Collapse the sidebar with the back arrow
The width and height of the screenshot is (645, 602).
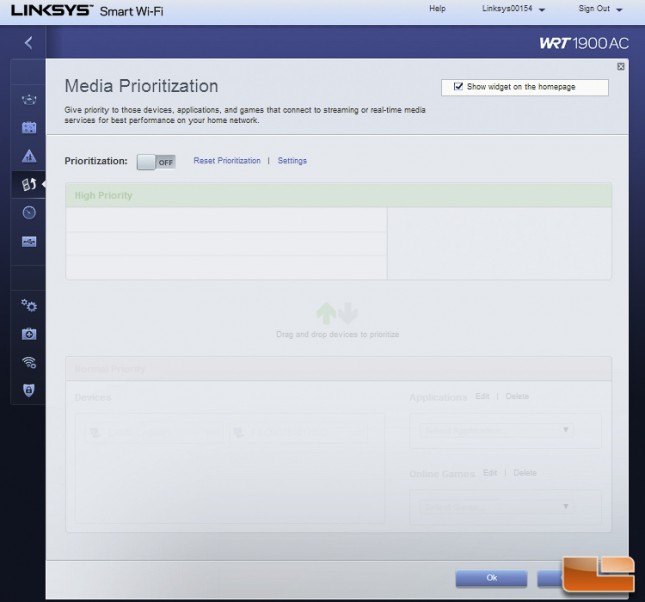pyautogui.click(x=28, y=42)
